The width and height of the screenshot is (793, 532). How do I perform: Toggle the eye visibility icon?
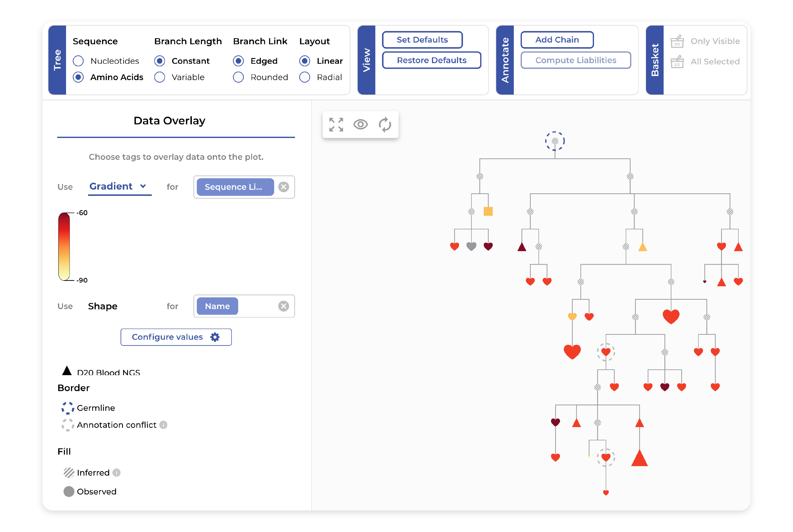click(360, 125)
